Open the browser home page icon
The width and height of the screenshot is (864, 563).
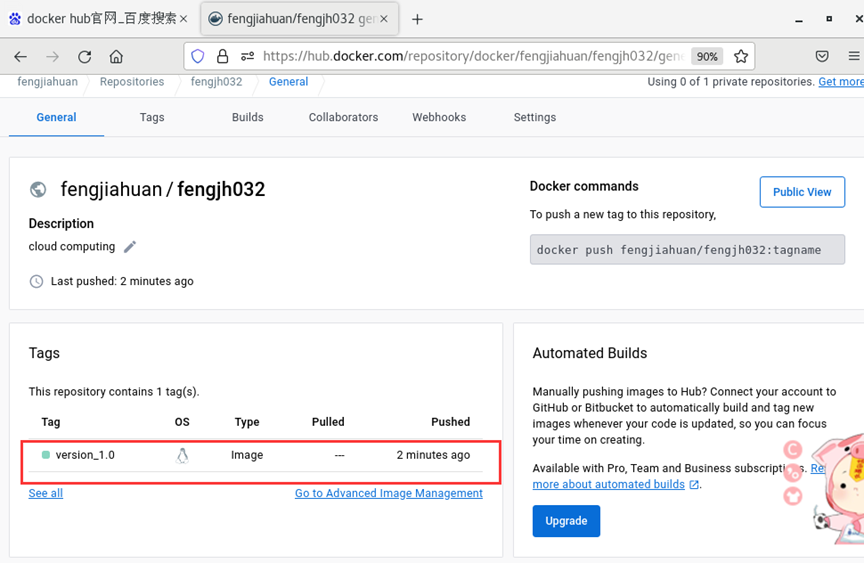[116, 56]
